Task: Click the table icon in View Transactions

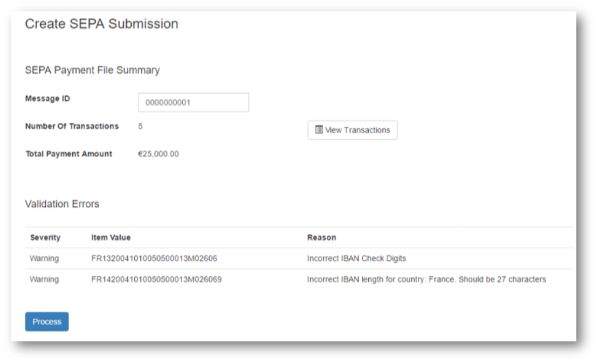Action: (319, 130)
